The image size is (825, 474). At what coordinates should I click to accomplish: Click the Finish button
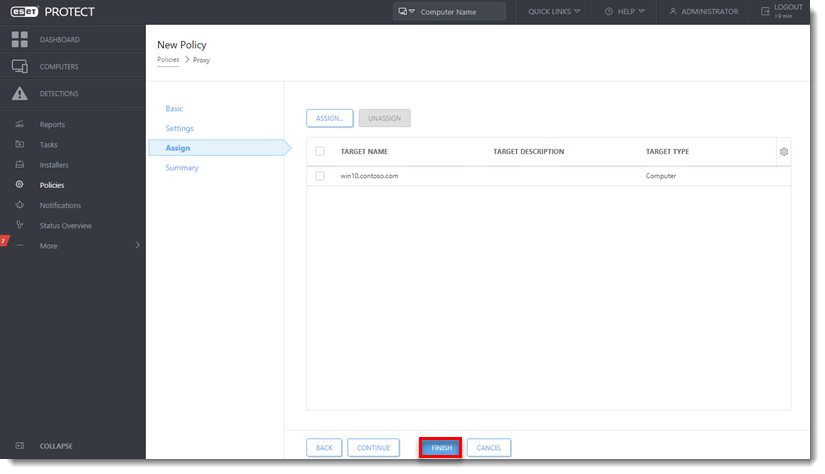[441, 448]
